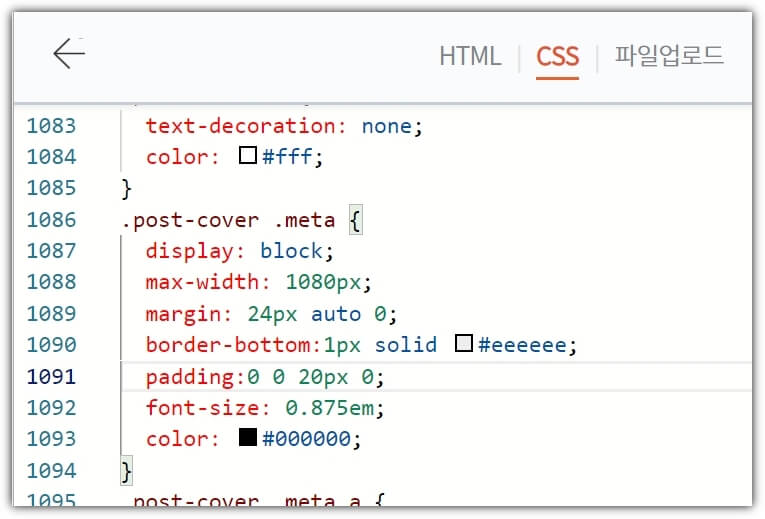Click the font-size value 0.875em
This screenshot has width=765, height=519.
coord(329,408)
